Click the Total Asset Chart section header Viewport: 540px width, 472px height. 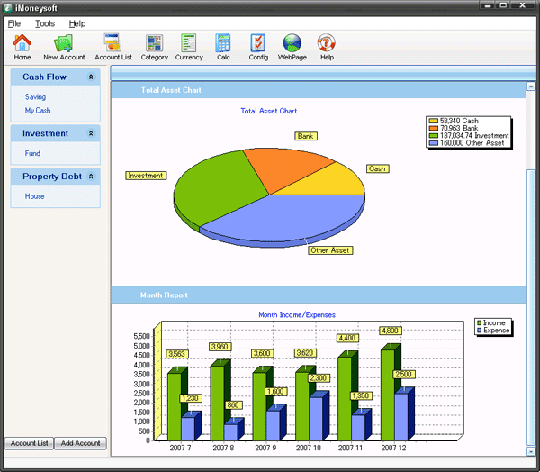click(319, 90)
